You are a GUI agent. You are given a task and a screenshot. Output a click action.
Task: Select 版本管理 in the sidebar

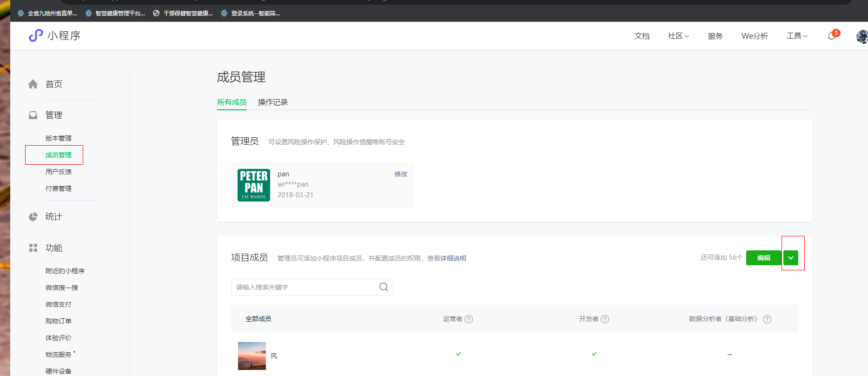59,138
